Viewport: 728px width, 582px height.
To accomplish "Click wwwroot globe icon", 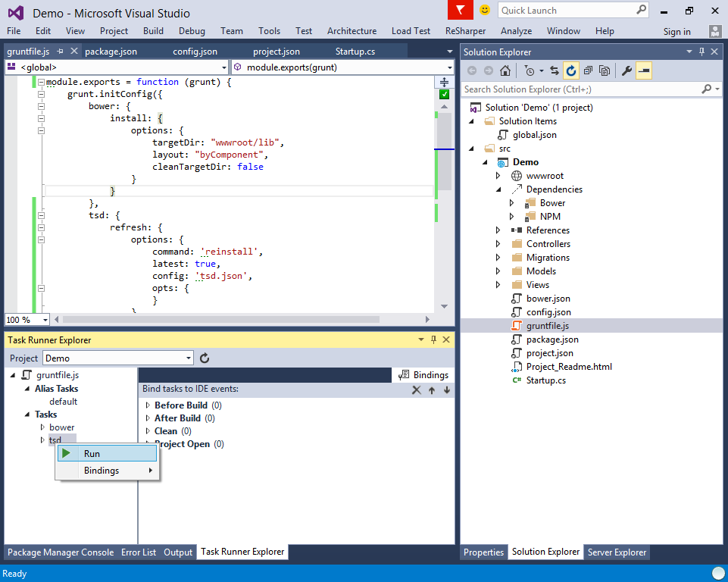I will (517, 176).
